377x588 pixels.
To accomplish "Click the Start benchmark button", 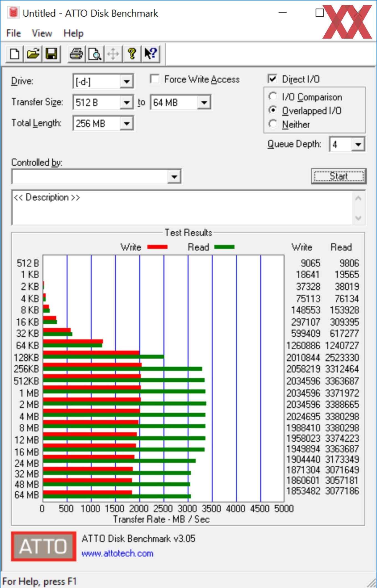I will click(x=338, y=176).
